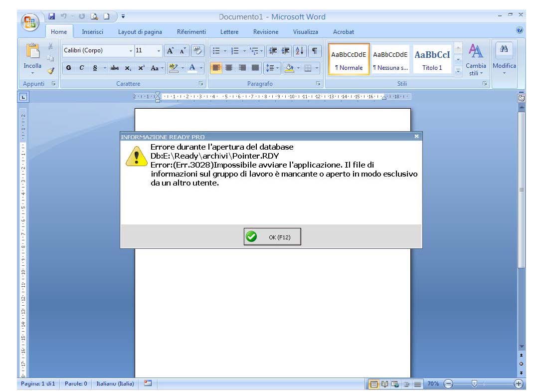The height and width of the screenshot is (392, 554).
Task: Sort text with A-Z icon
Action: 300,51
